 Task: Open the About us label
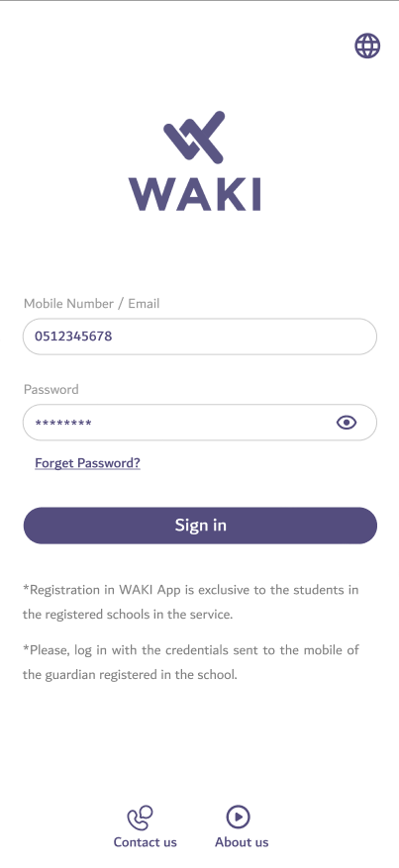click(242, 842)
